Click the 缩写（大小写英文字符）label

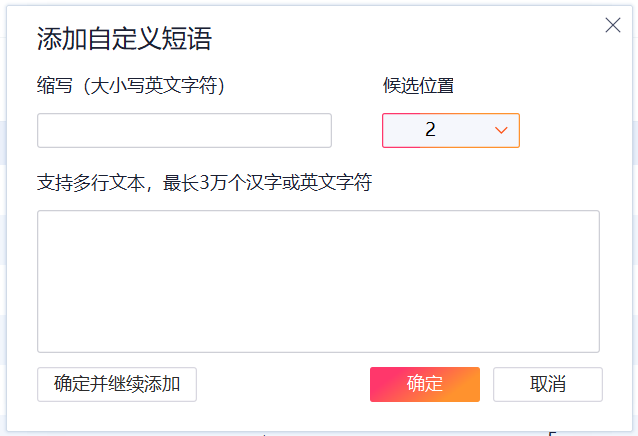[131, 86]
